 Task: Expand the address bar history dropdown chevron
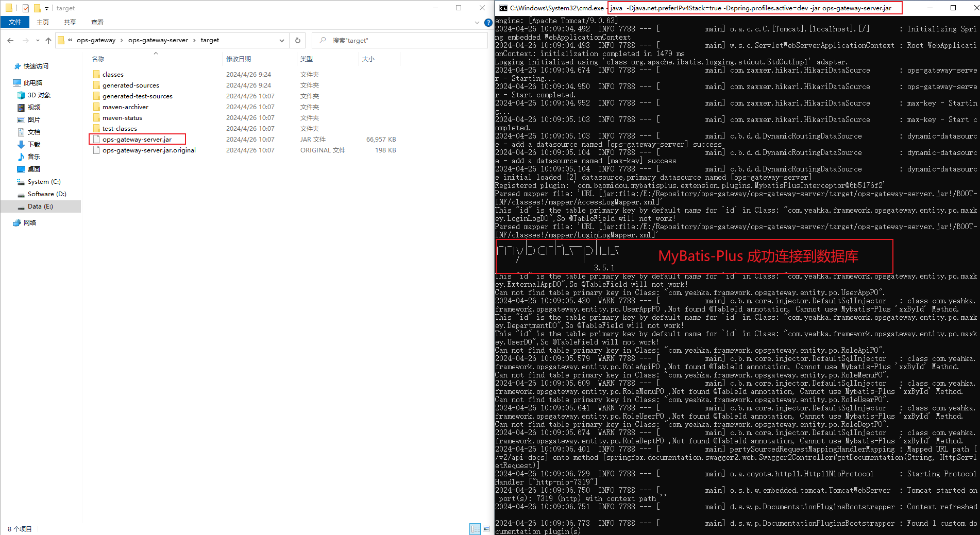pos(281,40)
